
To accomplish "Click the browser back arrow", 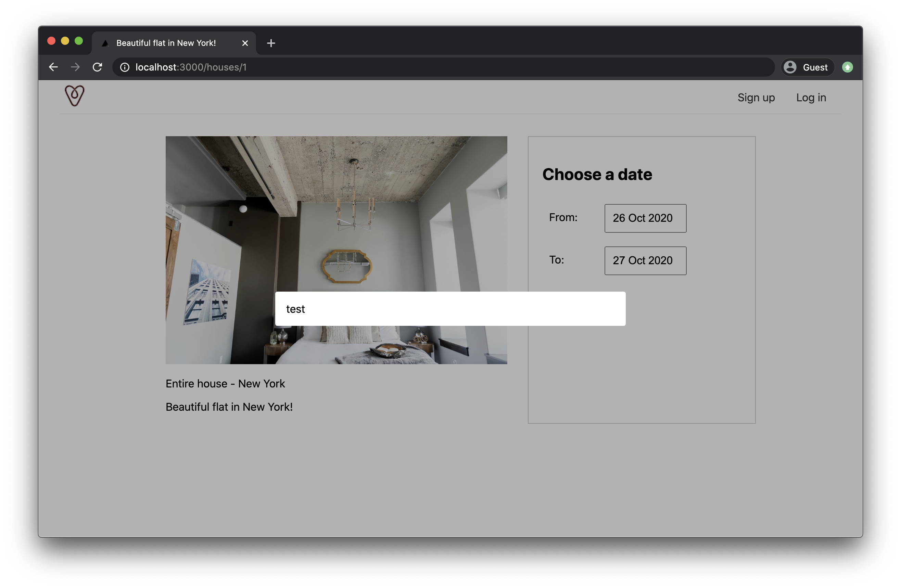I will tap(53, 67).
